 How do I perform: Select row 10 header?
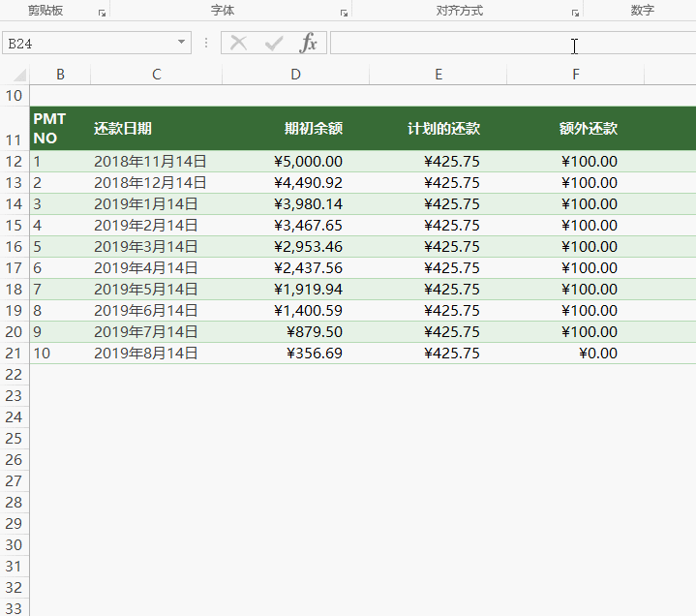coord(15,96)
